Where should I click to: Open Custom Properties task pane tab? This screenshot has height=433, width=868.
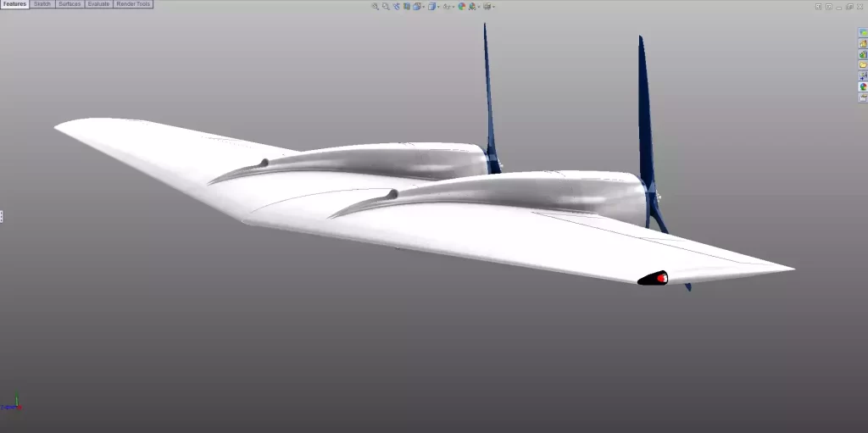tap(863, 97)
